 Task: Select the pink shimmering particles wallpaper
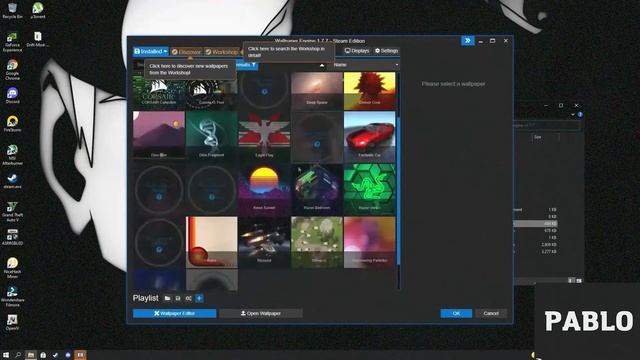click(369, 241)
